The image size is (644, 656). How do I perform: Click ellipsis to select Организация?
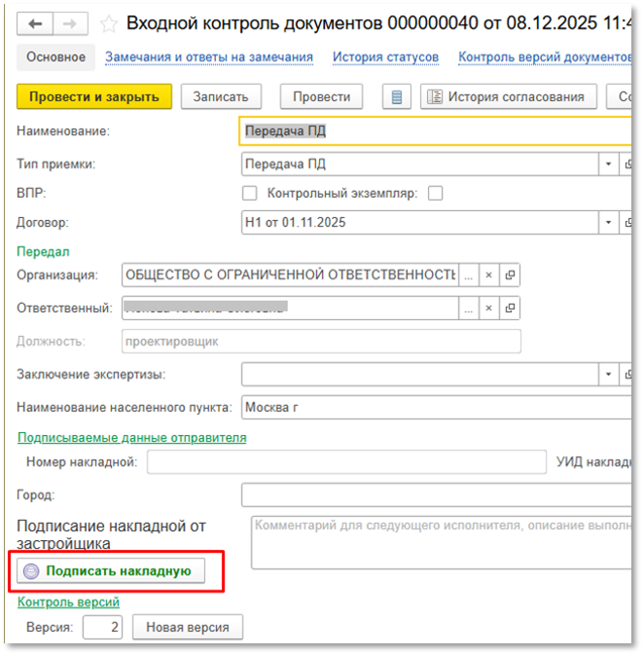(x=469, y=275)
